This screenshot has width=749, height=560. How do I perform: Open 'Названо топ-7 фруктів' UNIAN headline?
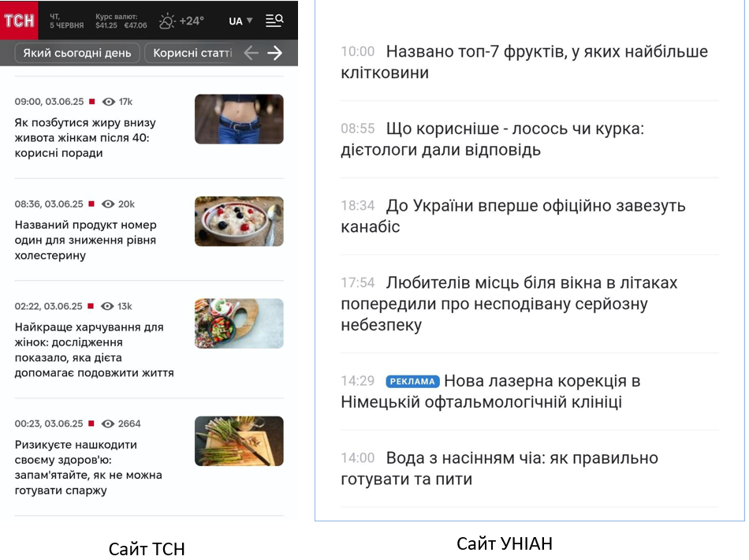point(524,62)
